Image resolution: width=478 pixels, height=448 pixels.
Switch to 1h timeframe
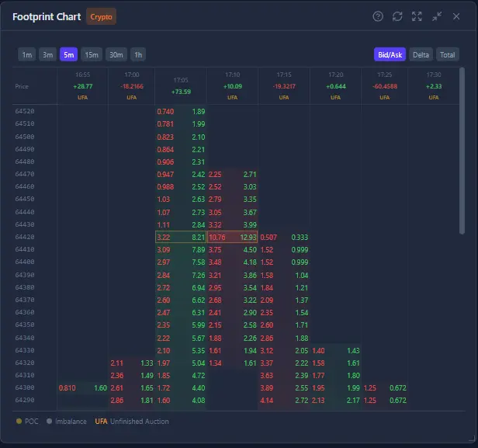(x=138, y=54)
